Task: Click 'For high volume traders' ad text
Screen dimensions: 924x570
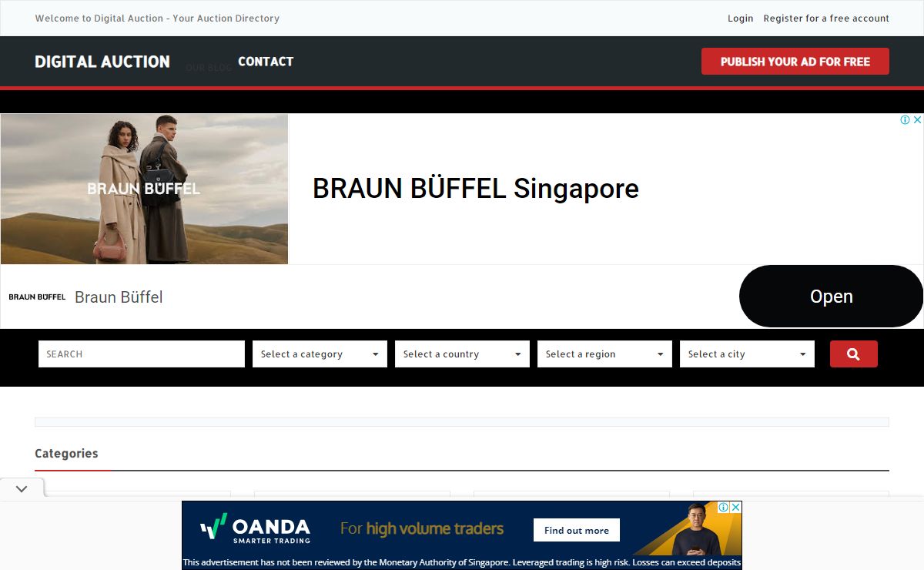Action: tap(422, 529)
